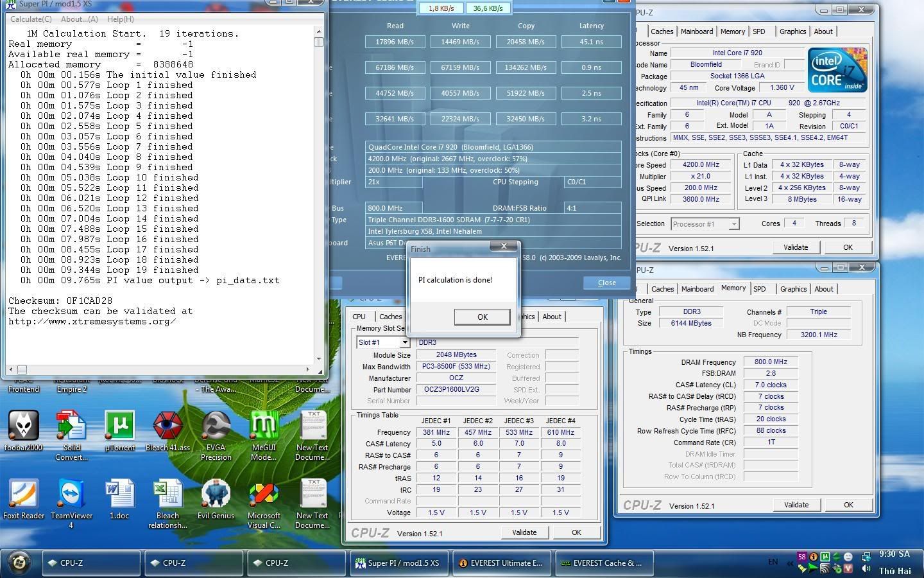
Task: Switch to EVEREST Cache & Memory taskbar button
Action: point(603,563)
